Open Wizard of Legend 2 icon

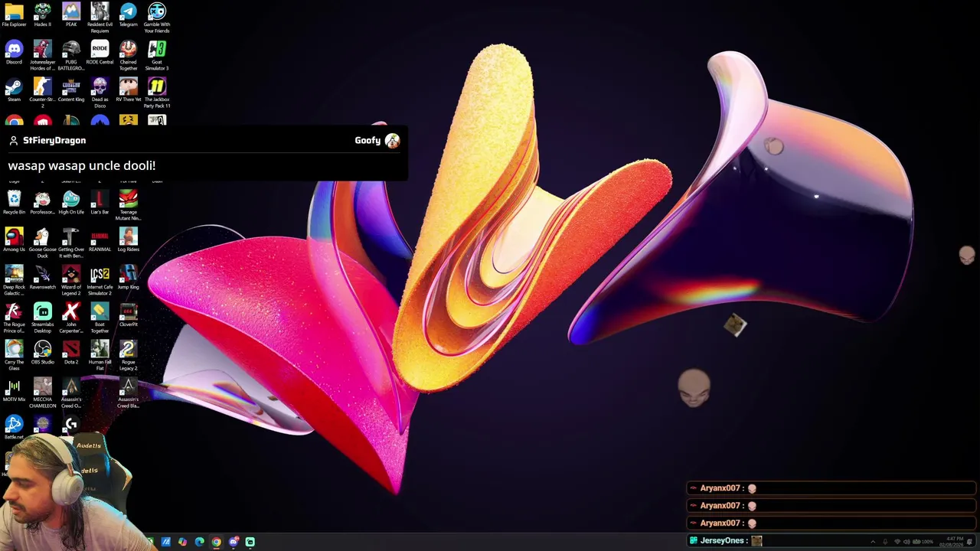tap(71, 281)
